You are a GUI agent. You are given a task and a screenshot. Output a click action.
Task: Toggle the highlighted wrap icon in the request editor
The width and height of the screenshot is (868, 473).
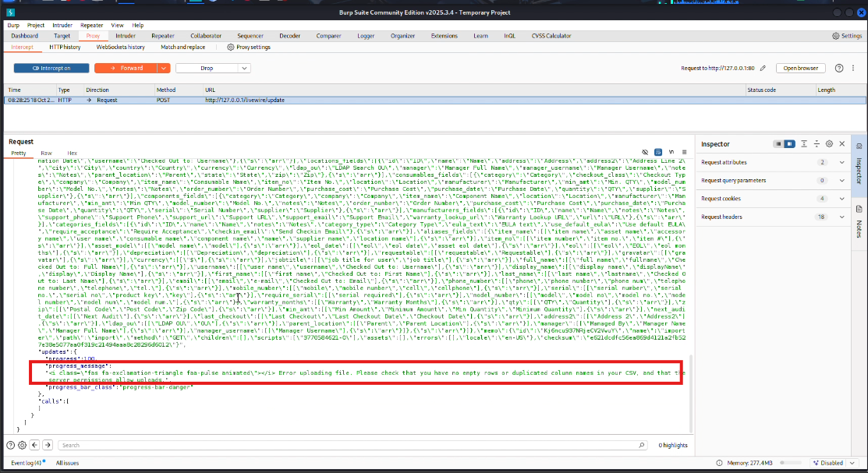(658, 152)
